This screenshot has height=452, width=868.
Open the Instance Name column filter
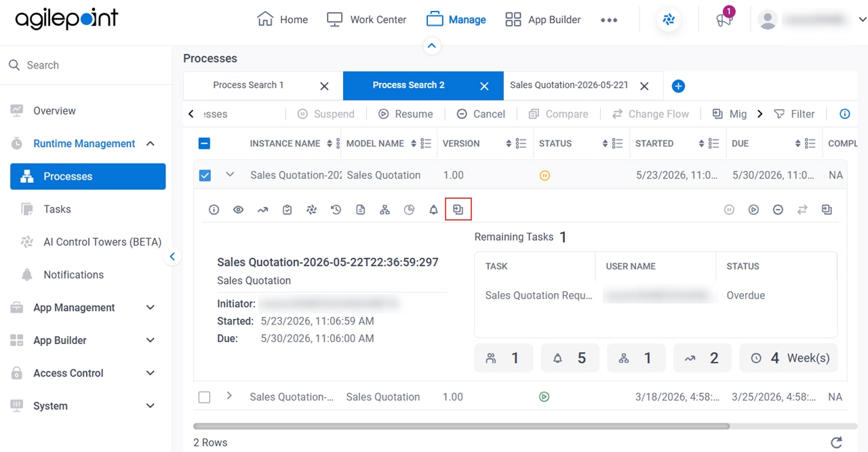pyautogui.click(x=339, y=143)
